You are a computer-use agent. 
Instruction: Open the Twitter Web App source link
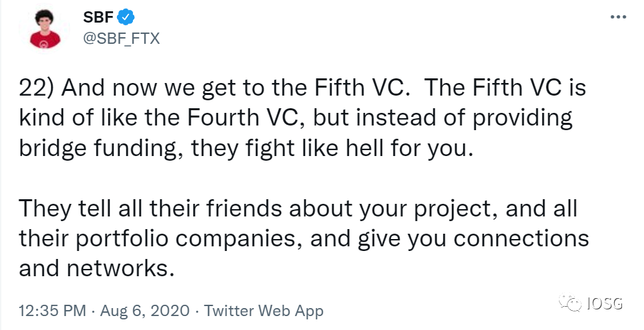(x=264, y=311)
